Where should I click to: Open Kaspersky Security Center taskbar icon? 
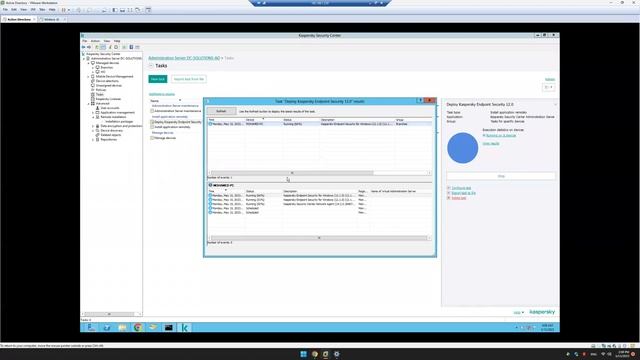coord(185,327)
